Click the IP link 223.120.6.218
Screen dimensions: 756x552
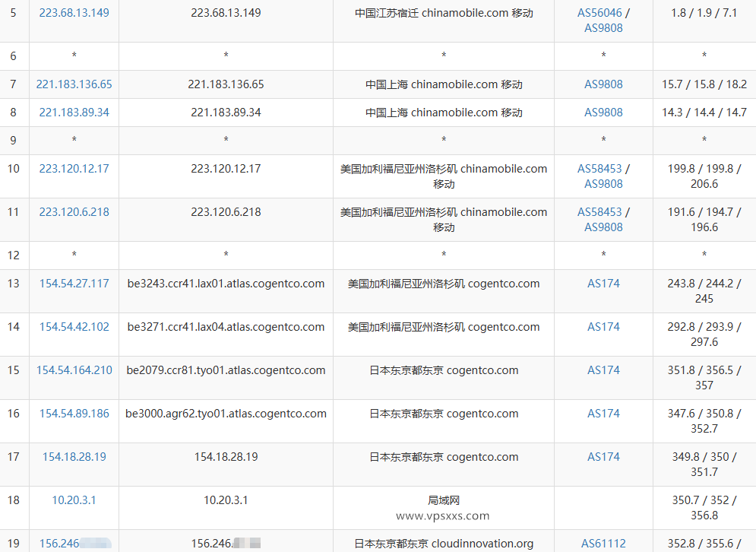[x=74, y=212]
